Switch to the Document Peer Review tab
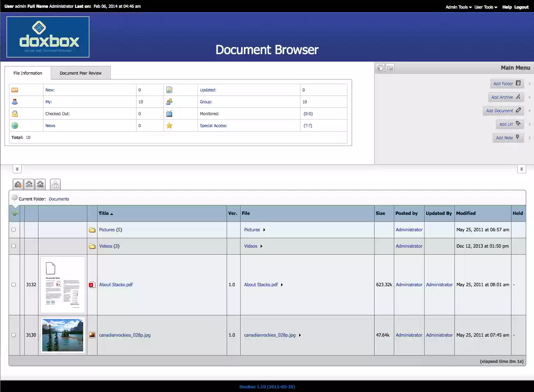This screenshot has width=534, height=392. tap(80, 73)
